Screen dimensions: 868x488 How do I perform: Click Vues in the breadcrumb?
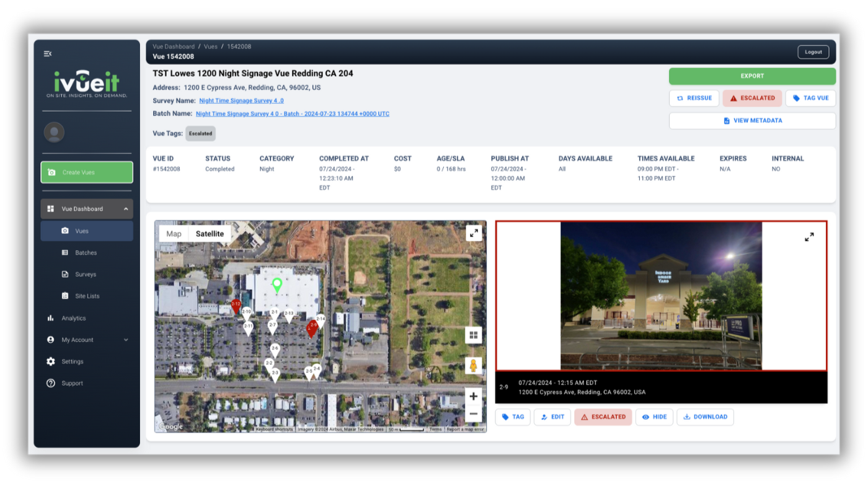click(x=211, y=47)
